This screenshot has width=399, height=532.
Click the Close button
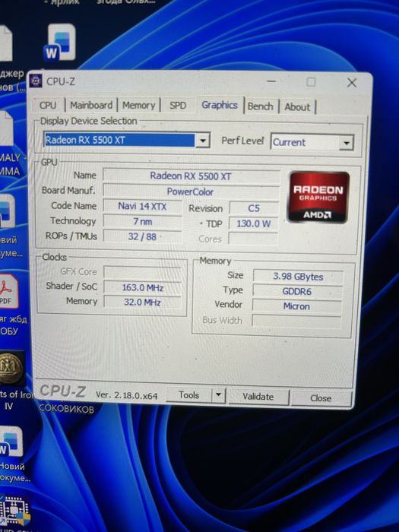click(x=321, y=398)
